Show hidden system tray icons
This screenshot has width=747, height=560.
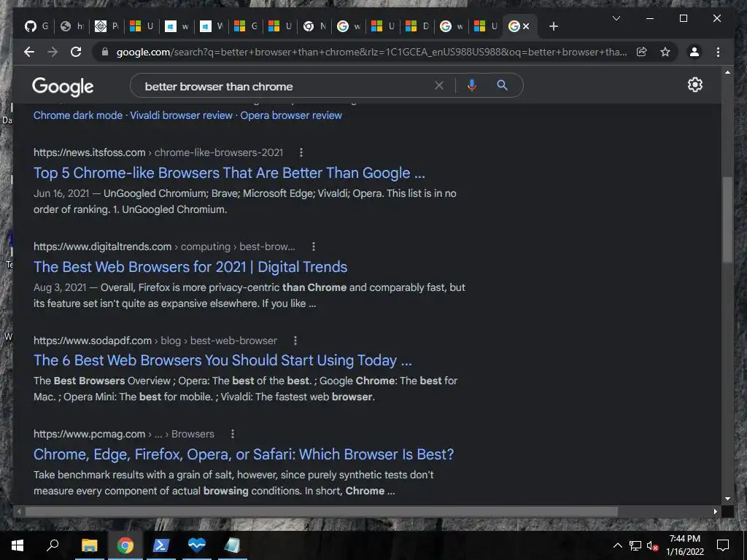617,545
